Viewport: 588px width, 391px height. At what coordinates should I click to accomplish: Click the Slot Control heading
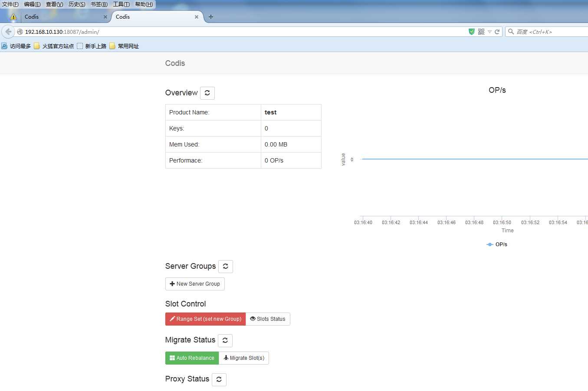pyautogui.click(x=185, y=304)
